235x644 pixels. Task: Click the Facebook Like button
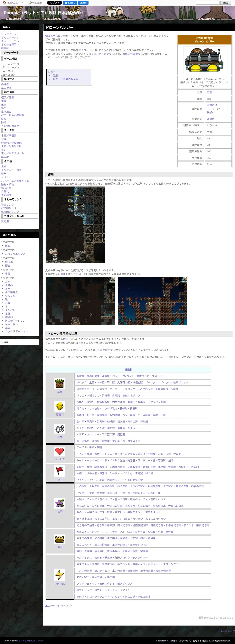[x=70, y=3]
